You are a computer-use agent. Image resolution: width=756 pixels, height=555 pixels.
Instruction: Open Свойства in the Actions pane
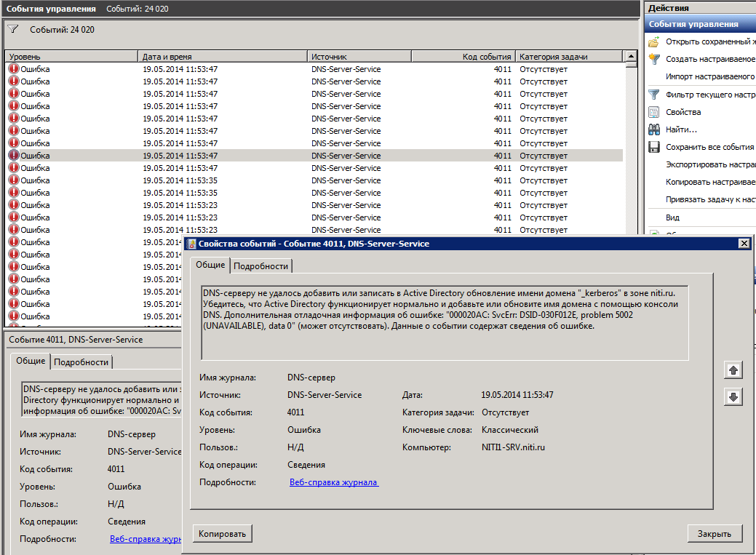(x=683, y=112)
